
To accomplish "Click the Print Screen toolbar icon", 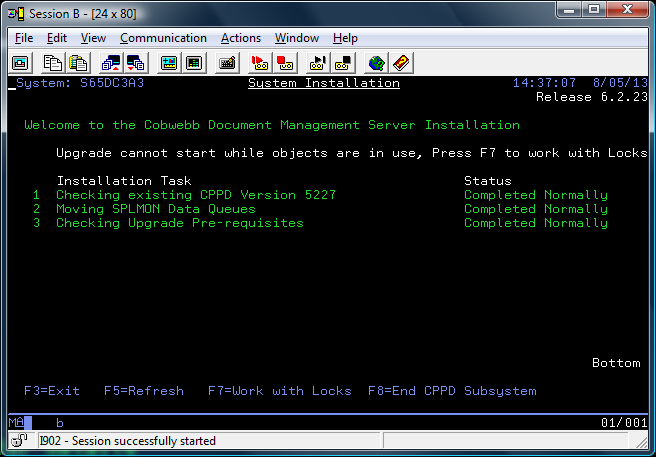I will pyautogui.click(x=20, y=63).
